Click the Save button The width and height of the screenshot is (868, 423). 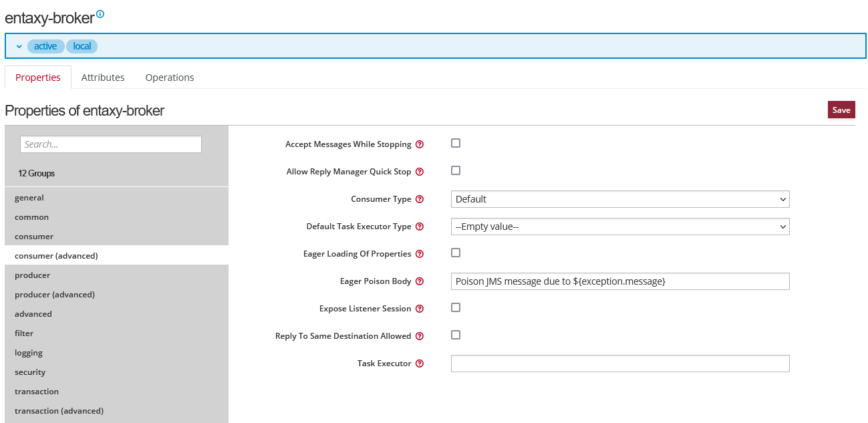841,110
